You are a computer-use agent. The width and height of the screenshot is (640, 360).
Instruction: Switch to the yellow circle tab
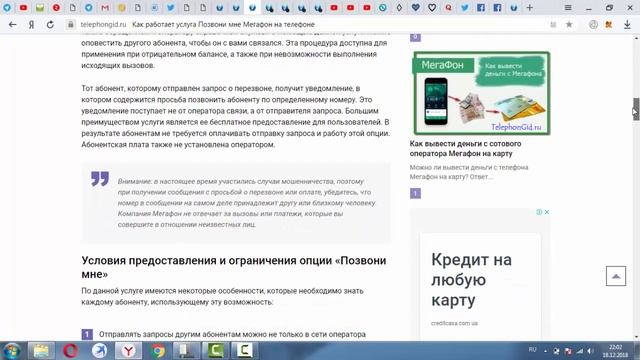121,7
